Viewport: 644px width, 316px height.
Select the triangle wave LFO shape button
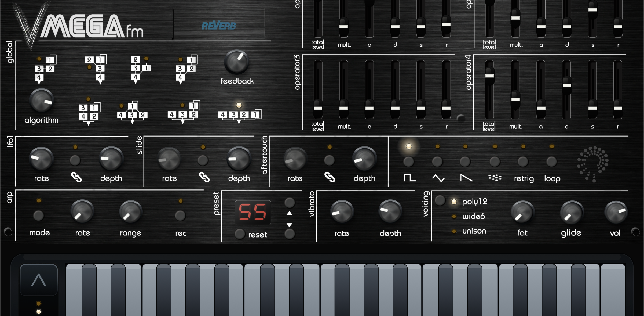[437, 162]
